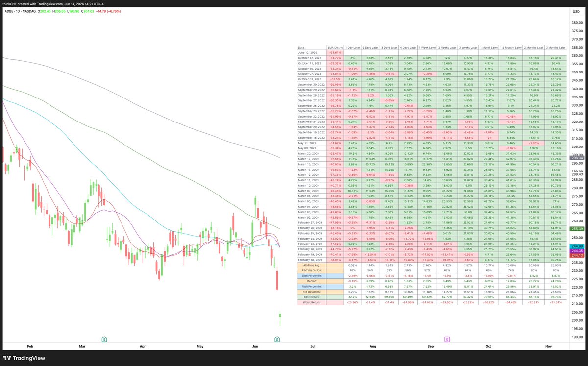588x366 pixels.
Task: Click the Std Deviation row label
Action: [x=312, y=292]
